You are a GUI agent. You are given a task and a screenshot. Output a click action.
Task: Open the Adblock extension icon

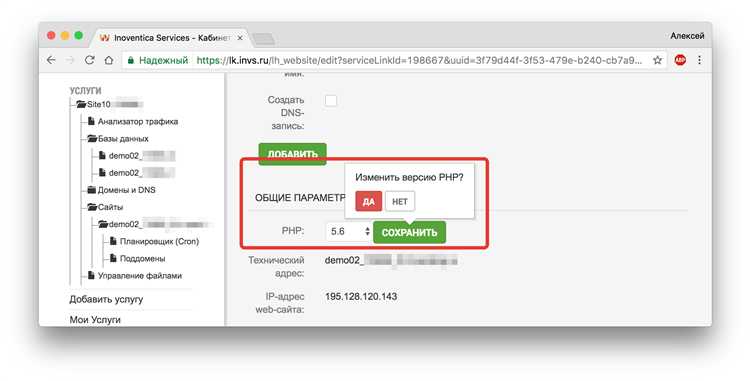[680, 60]
